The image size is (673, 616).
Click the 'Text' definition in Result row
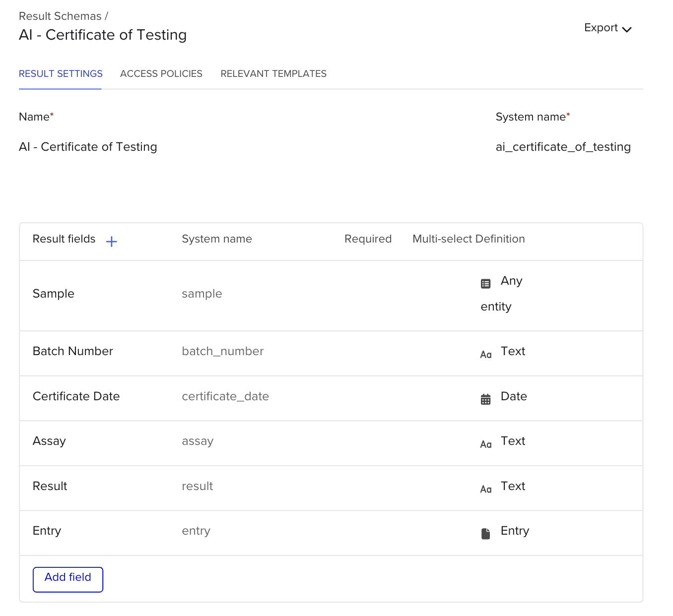point(513,486)
